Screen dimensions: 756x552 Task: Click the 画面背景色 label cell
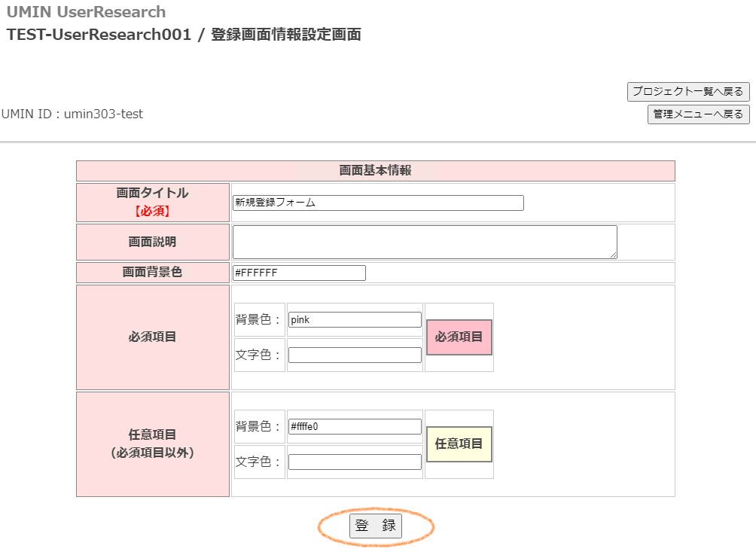pyautogui.click(x=153, y=272)
